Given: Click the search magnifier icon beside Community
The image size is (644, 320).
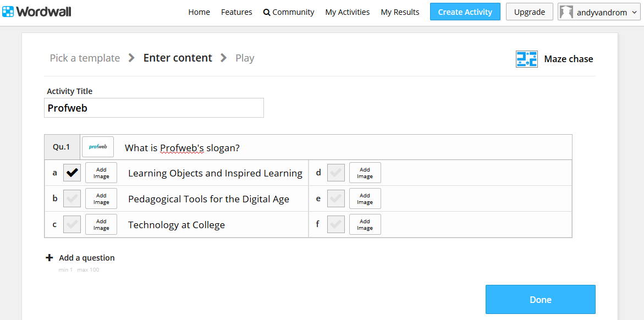Looking at the screenshot, I should point(267,13).
